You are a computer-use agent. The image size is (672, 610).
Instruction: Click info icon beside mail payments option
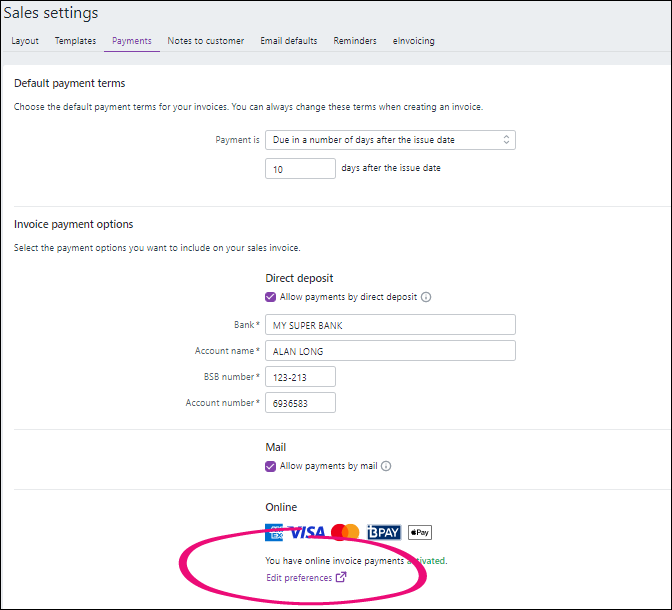[x=386, y=466]
